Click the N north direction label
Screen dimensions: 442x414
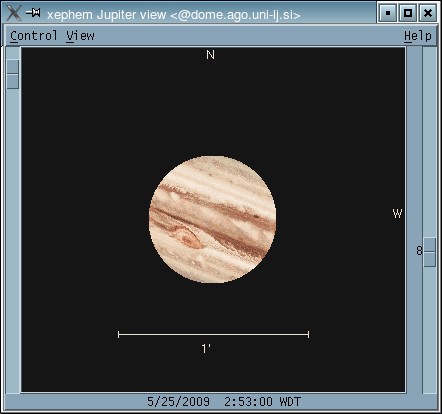[210, 55]
